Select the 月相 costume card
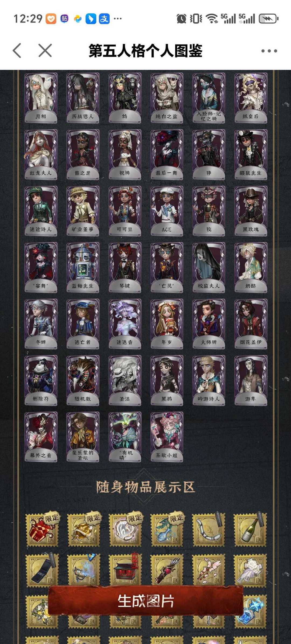The image size is (291, 644). 41,98
